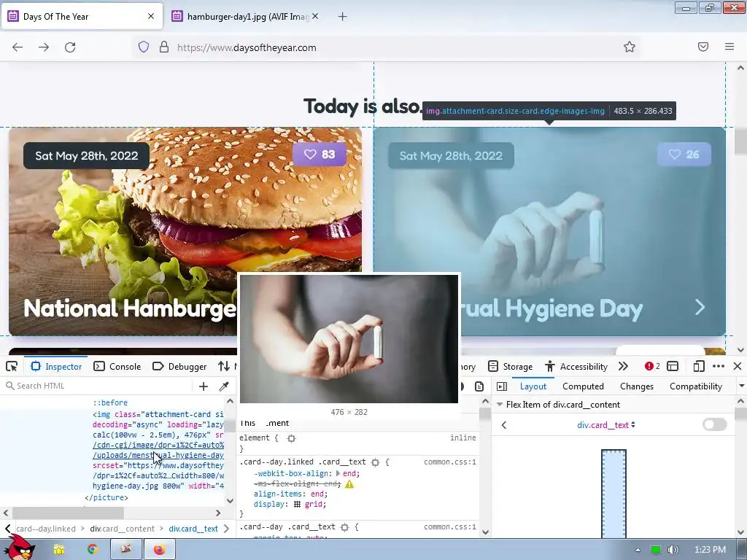Choose an iframe target frame icon
Image resolution: width=747 pixels, height=560 pixels.
pos(673,366)
